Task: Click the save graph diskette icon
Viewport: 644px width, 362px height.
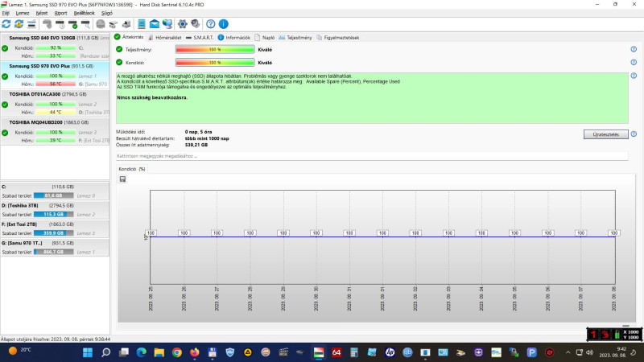Action: (122, 179)
